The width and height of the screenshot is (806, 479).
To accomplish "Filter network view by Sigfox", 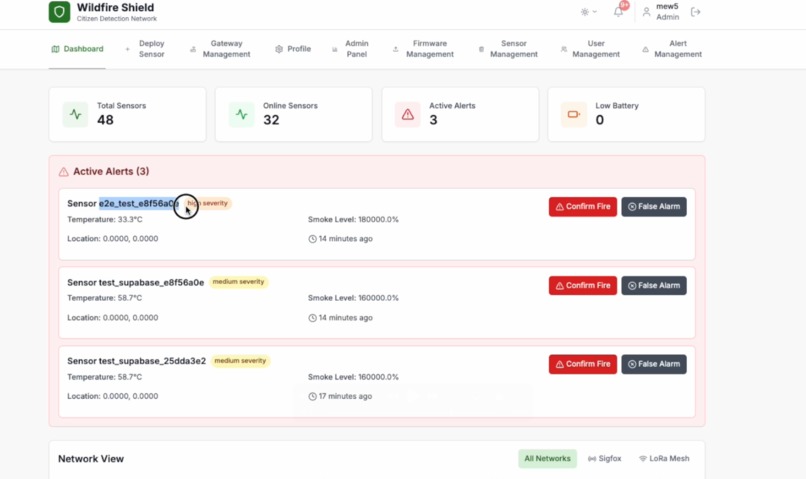I will (604, 458).
